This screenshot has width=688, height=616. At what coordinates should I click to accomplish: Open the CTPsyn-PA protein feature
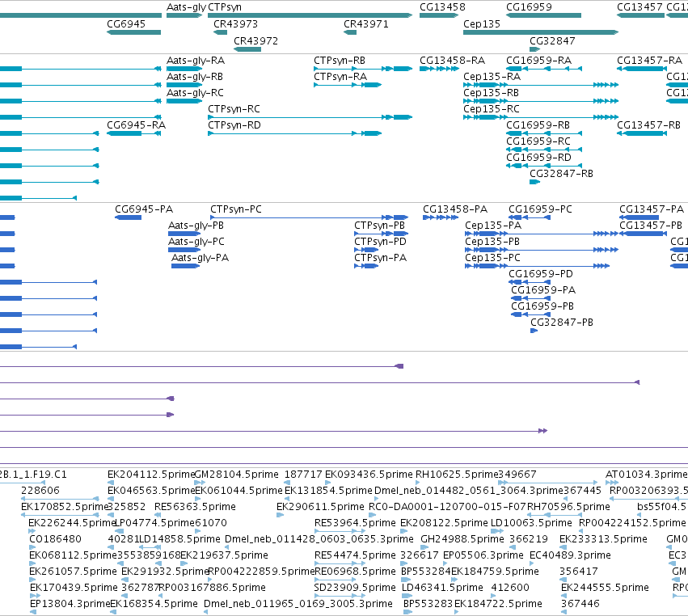click(x=366, y=266)
